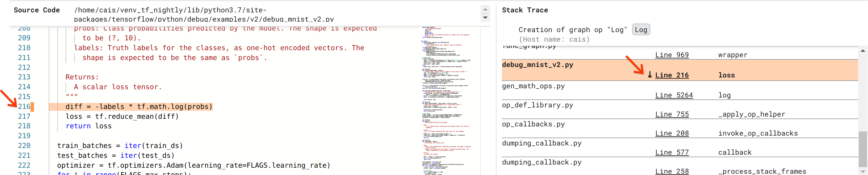Jump to Line 216 loss frame
This screenshot has height=175, width=868.
[x=672, y=75]
